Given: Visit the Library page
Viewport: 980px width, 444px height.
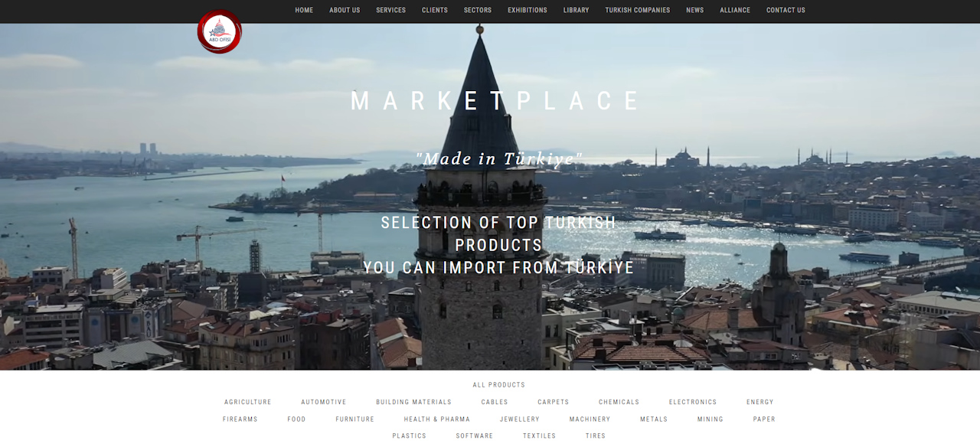Looking at the screenshot, I should pos(576,10).
